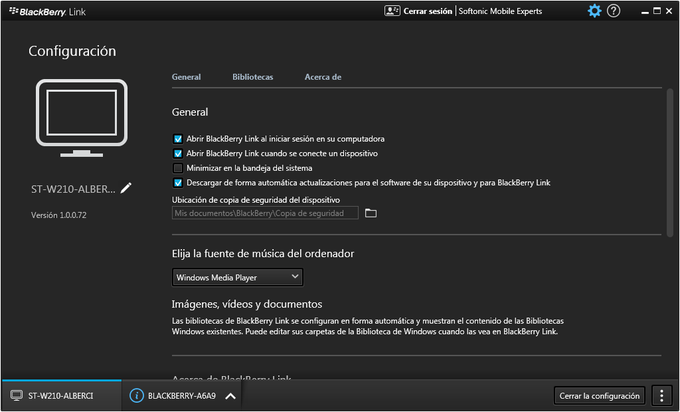Click the Configuración heading

[x=72, y=51]
